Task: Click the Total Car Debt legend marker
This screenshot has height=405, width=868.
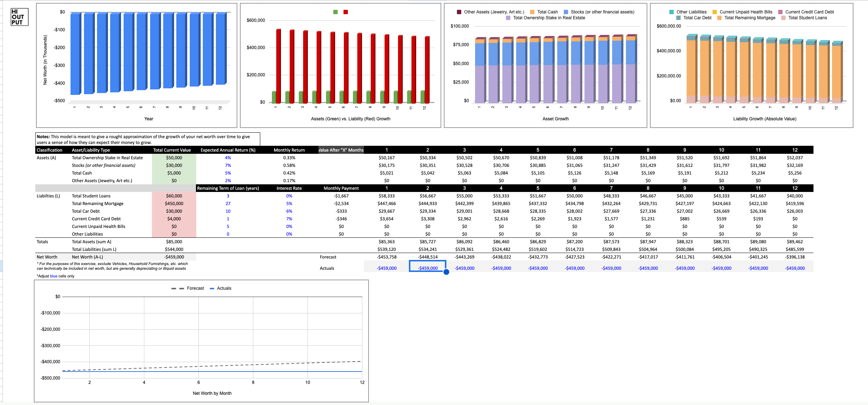Action: (x=678, y=18)
